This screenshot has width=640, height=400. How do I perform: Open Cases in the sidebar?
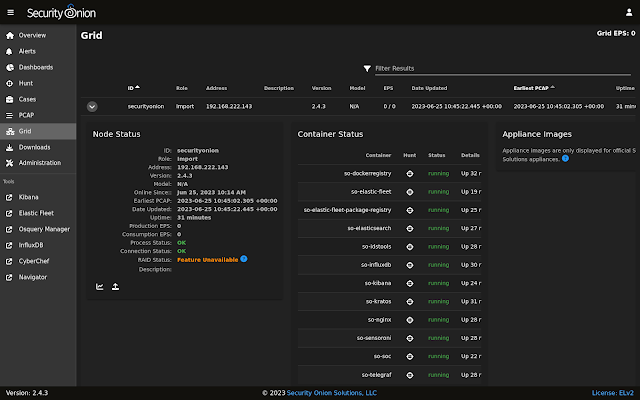click(38, 99)
